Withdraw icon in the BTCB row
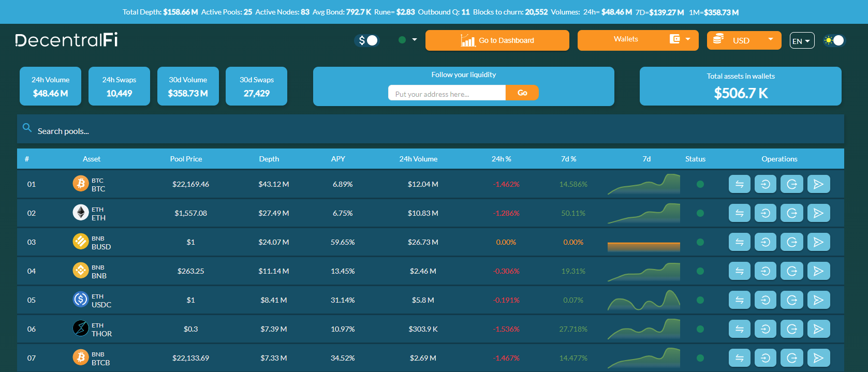This screenshot has width=868, height=372. click(x=792, y=358)
